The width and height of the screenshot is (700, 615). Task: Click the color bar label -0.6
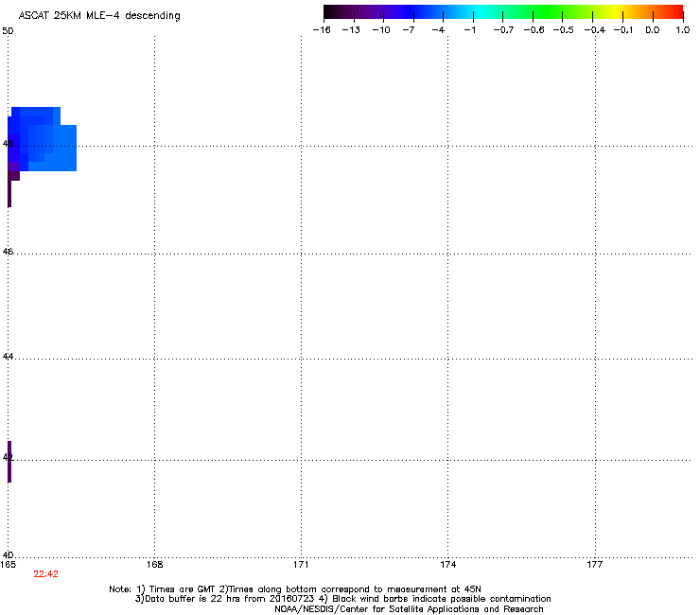[534, 30]
